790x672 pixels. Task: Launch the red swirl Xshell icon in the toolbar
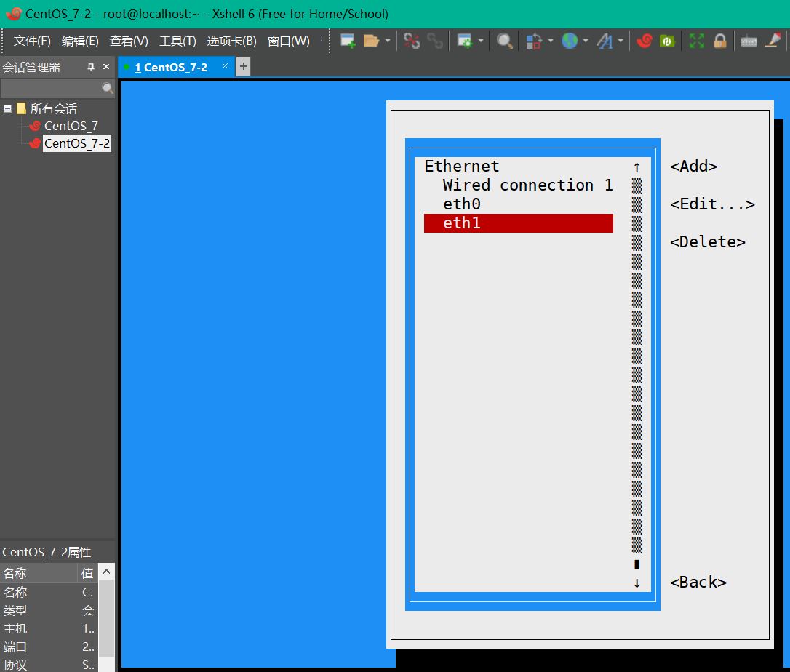click(x=645, y=41)
